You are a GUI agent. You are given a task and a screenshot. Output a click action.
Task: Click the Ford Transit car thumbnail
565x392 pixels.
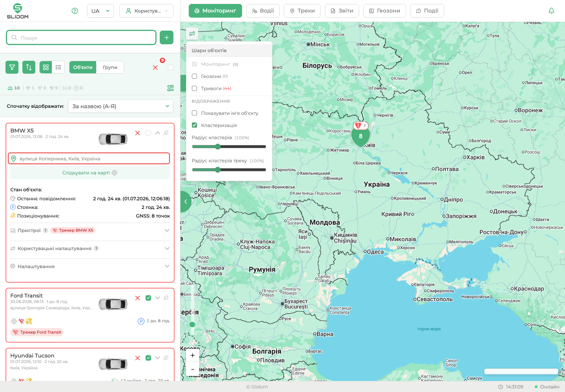113,304
